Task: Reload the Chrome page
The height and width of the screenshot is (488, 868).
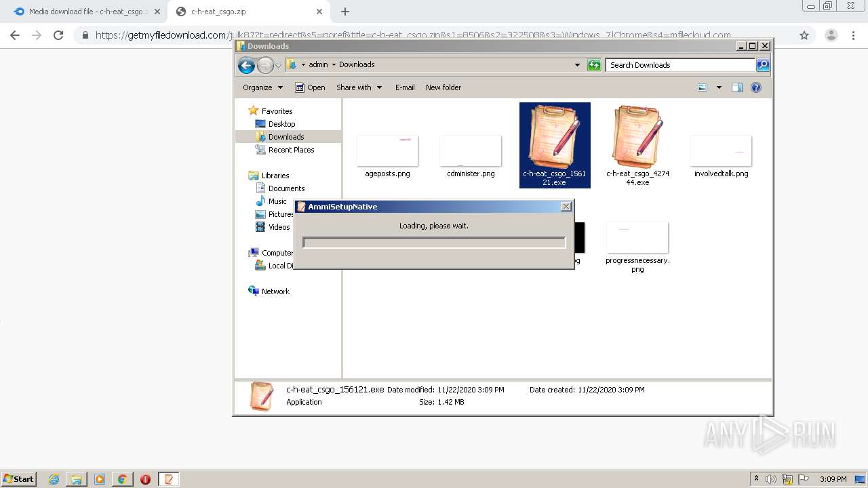Action: 58,35
